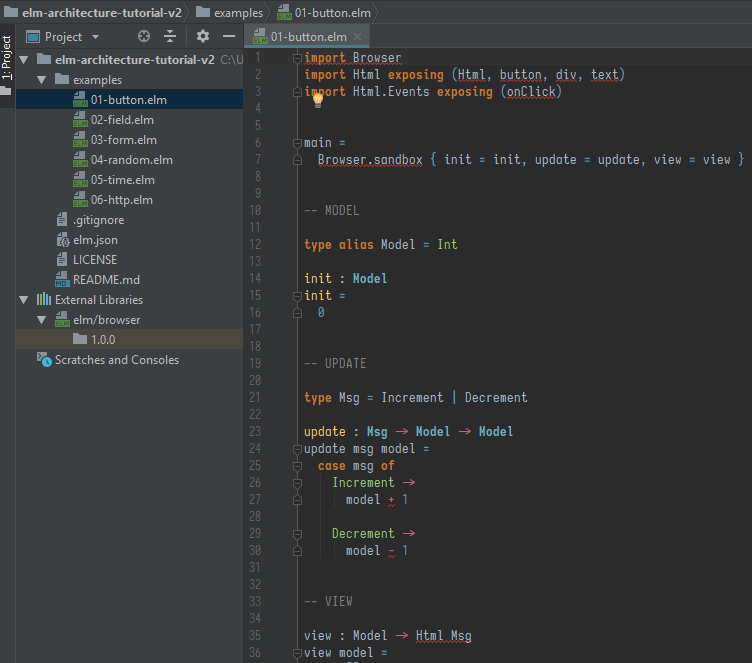Open 02-field.elm file
The height and width of the screenshot is (663, 752).
pyautogui.click(x=122, y=120)
